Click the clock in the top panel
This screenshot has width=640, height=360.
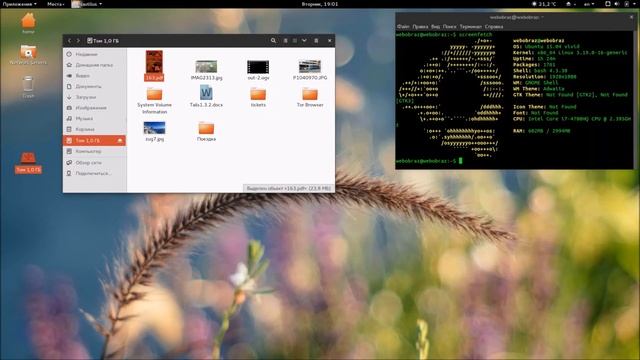320,4
